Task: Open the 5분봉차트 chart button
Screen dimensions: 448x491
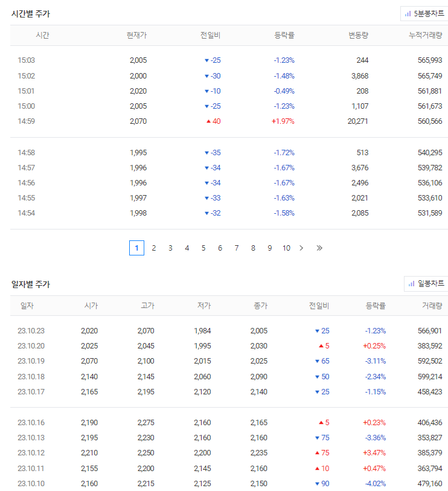Action: click(424, 13)
